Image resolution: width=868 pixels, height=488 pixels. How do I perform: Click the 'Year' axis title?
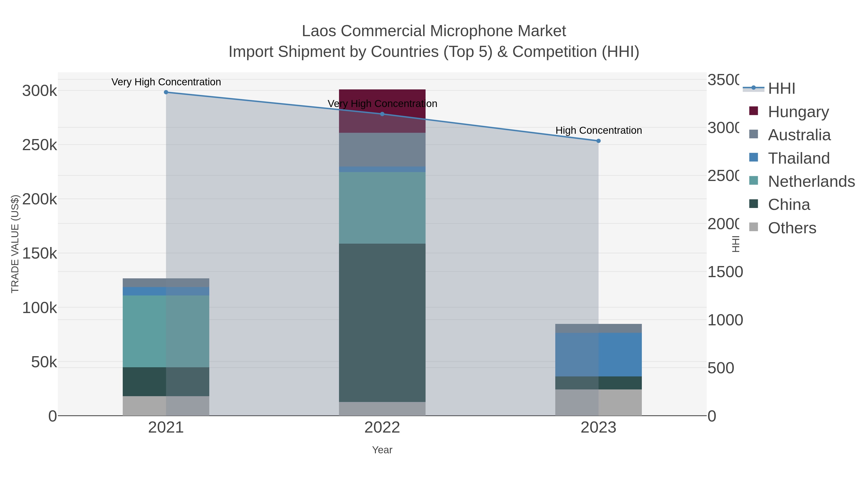[382, 450]
